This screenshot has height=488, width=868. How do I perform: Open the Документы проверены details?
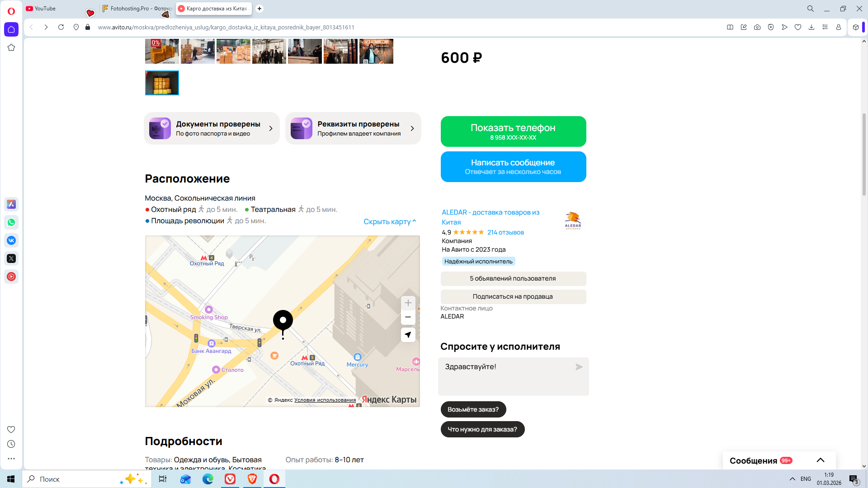pos(212,128)
